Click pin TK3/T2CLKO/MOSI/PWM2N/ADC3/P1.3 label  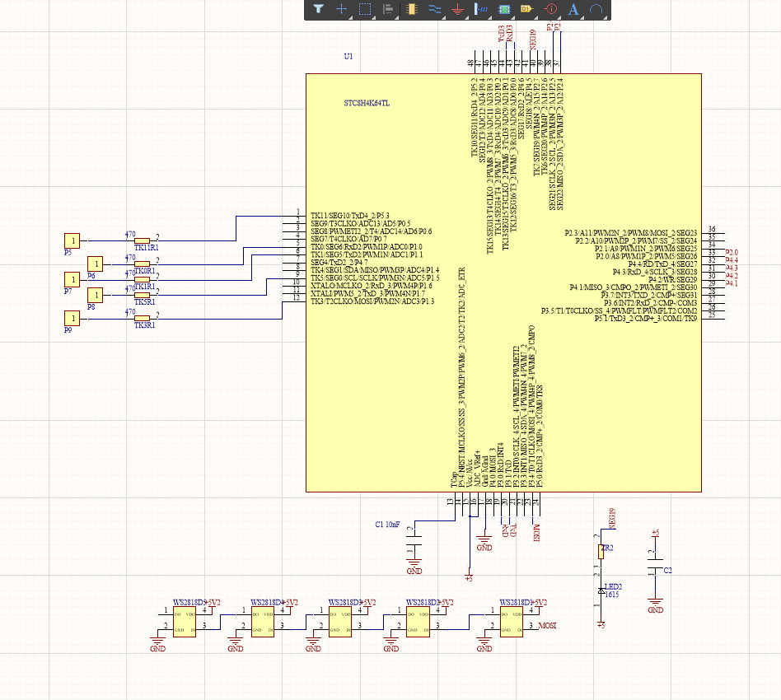372,301
